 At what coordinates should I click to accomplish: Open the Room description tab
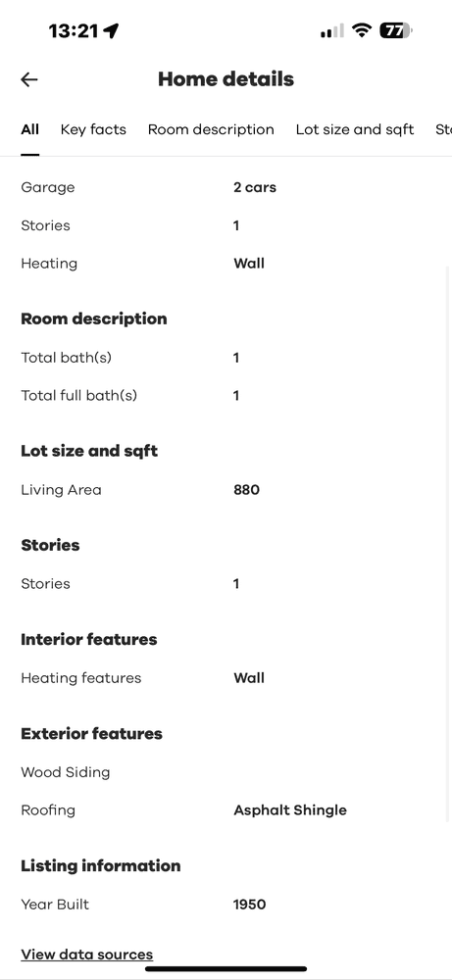click(x=211, y=129)
